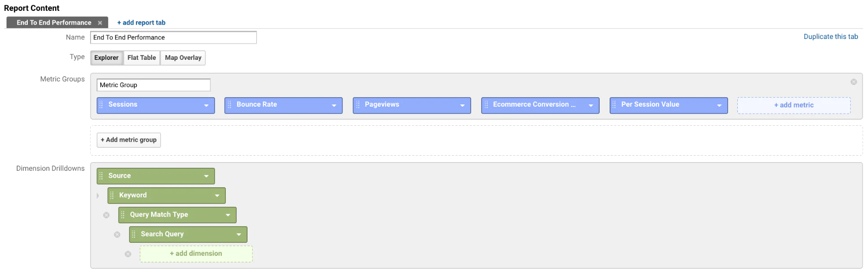Open the Sessions metric dropdown
The image size is (868, 274).
pos(206,105)
